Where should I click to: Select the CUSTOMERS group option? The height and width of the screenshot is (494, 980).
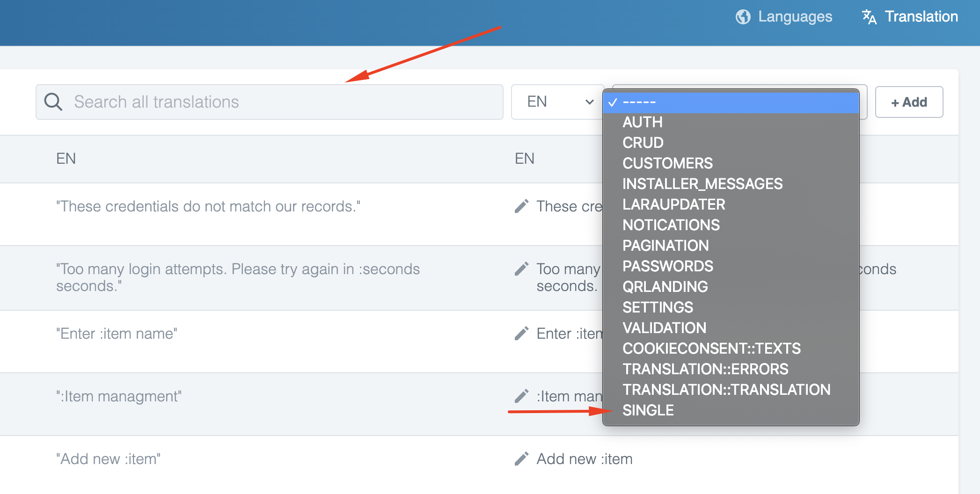[667, 163]
